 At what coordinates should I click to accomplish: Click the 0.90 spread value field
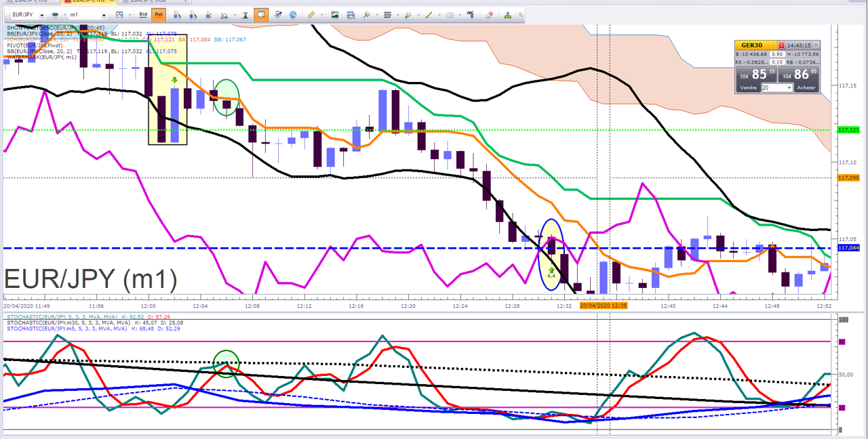click(x=777, y=54)
